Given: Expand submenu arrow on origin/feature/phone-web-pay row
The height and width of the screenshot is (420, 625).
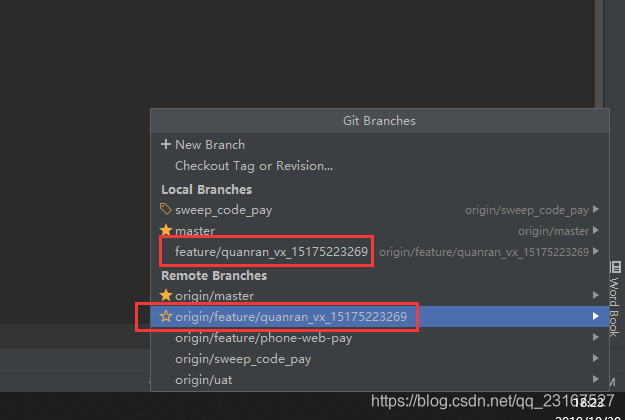Looking at the screenshot, I should click(x=596, y=337).
